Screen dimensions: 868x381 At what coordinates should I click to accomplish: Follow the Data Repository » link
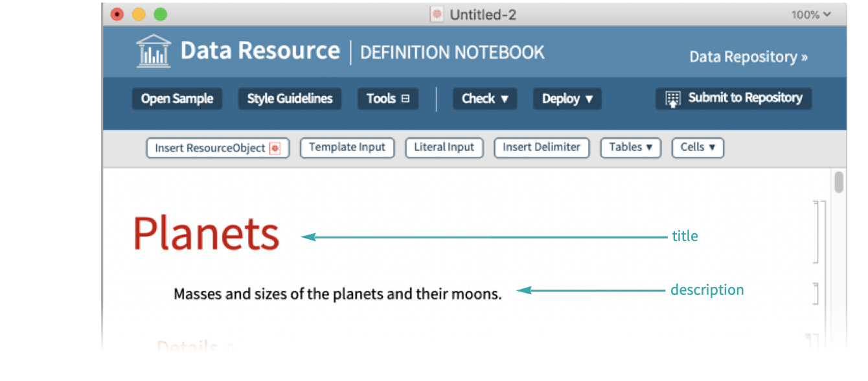(x=748, y=57)
